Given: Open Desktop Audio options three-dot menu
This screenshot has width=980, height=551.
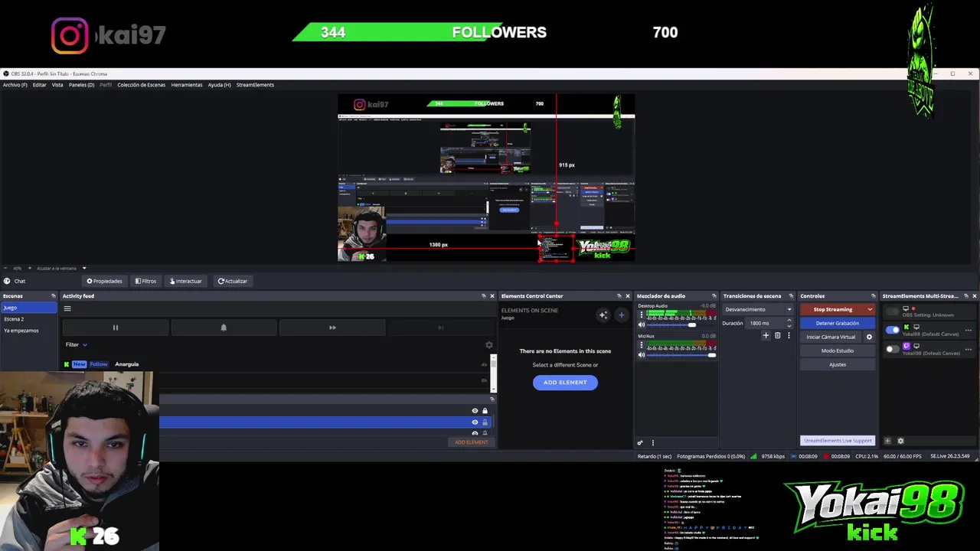Looking at the screenshot, I should pyautogui.click(x=642, y=315).
